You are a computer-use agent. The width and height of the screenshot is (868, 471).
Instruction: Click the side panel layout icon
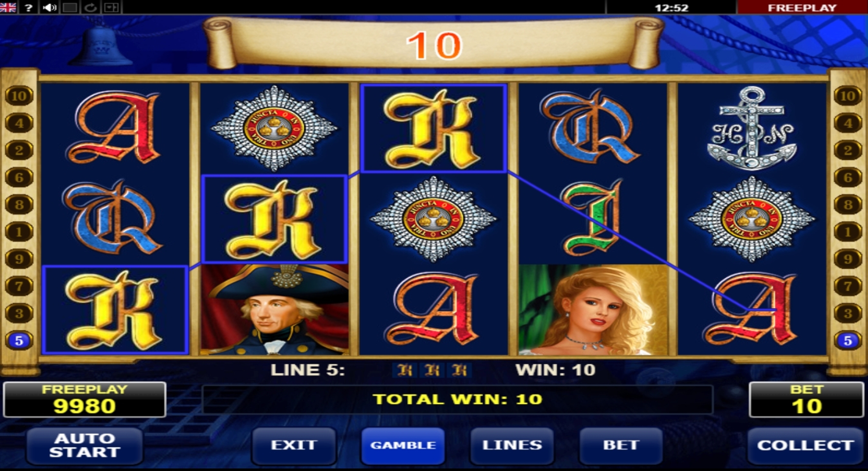111,7
